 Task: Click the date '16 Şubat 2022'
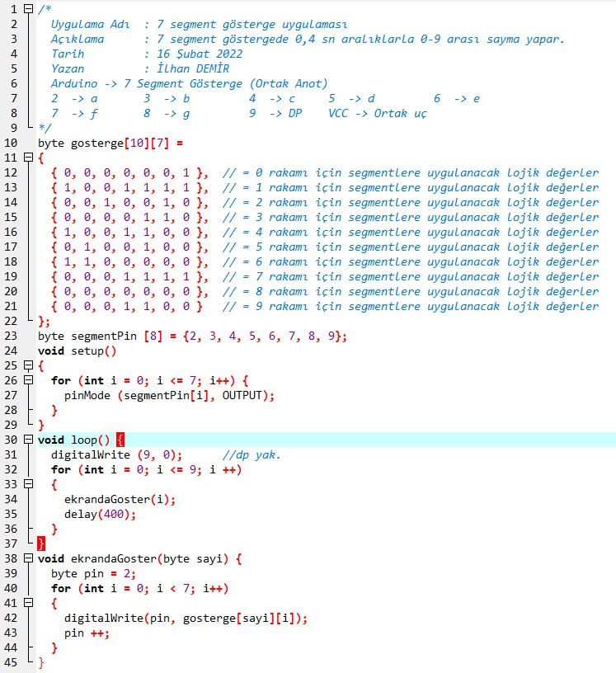(x=200, y=54)
